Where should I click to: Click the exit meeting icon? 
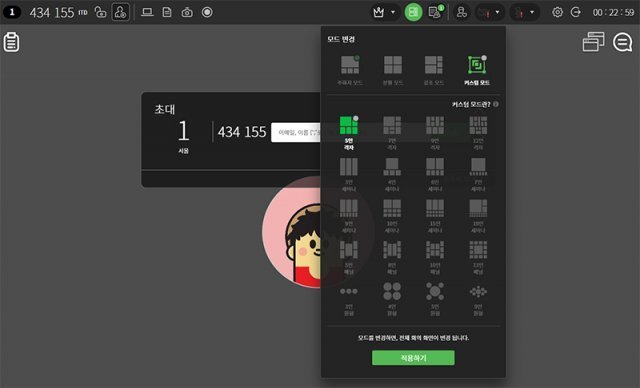[x=576, y=12]
